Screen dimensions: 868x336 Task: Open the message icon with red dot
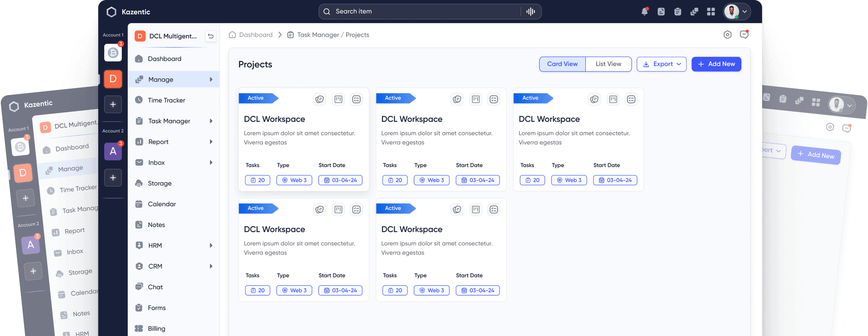(x=744, y=34)
